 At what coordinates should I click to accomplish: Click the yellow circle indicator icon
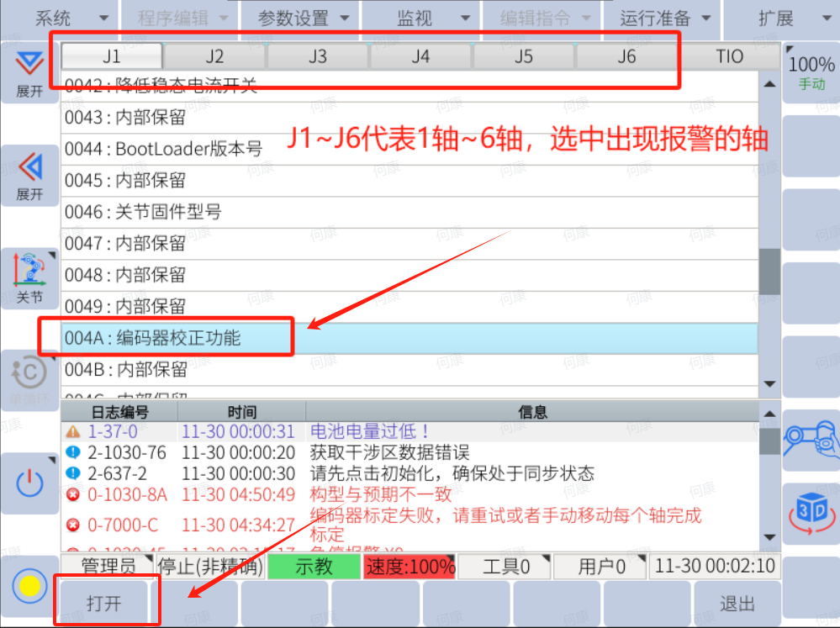[29, 586]
